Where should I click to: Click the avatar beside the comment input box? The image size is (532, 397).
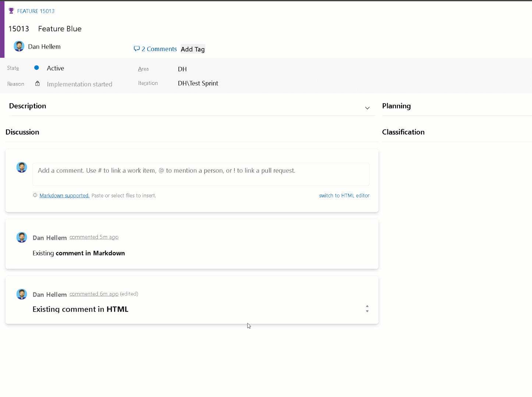pyautogui.click(x=22, y=167)
